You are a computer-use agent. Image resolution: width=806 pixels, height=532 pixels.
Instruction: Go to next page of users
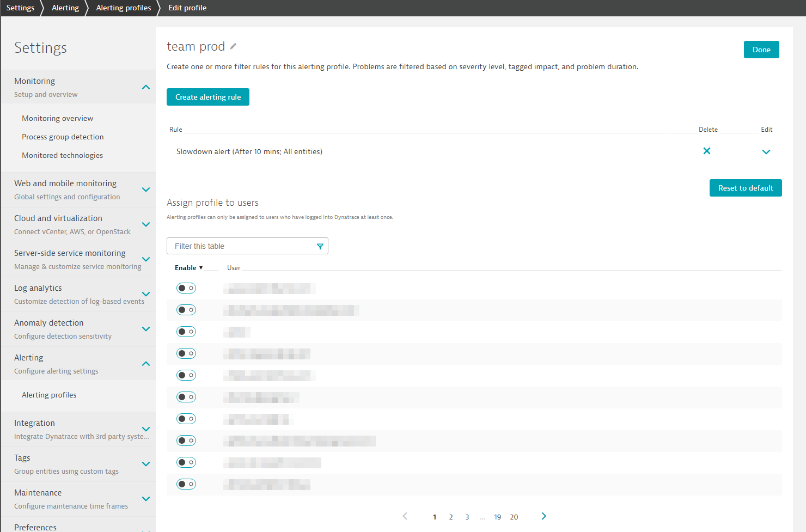click(544, 516)
